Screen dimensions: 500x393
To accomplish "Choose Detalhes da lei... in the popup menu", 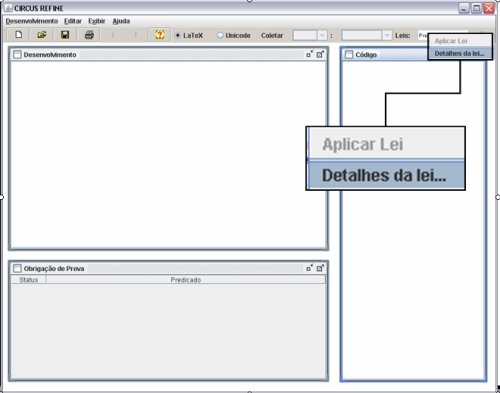I will pyautogui.click(x=460, y=53).
